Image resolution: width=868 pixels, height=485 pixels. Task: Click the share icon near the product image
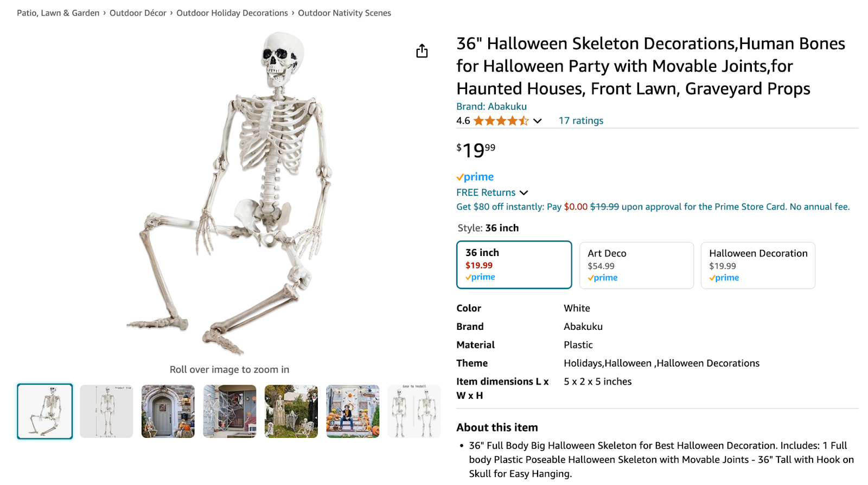pyautogui.click(x=422, y=50)
